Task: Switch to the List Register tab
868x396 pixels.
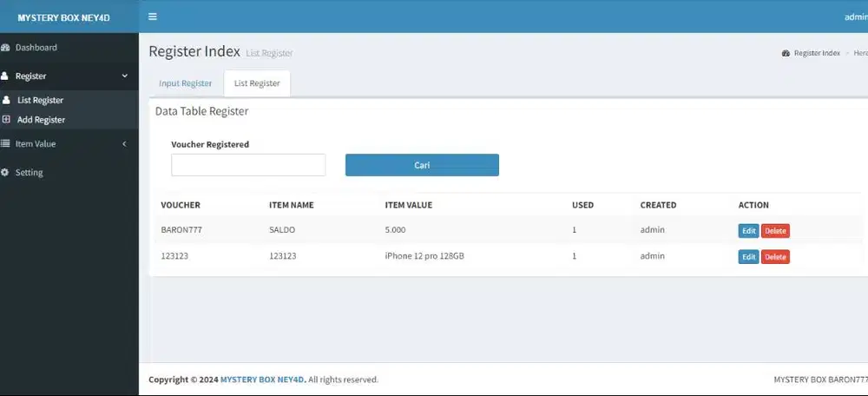Action: pos(257,83)
